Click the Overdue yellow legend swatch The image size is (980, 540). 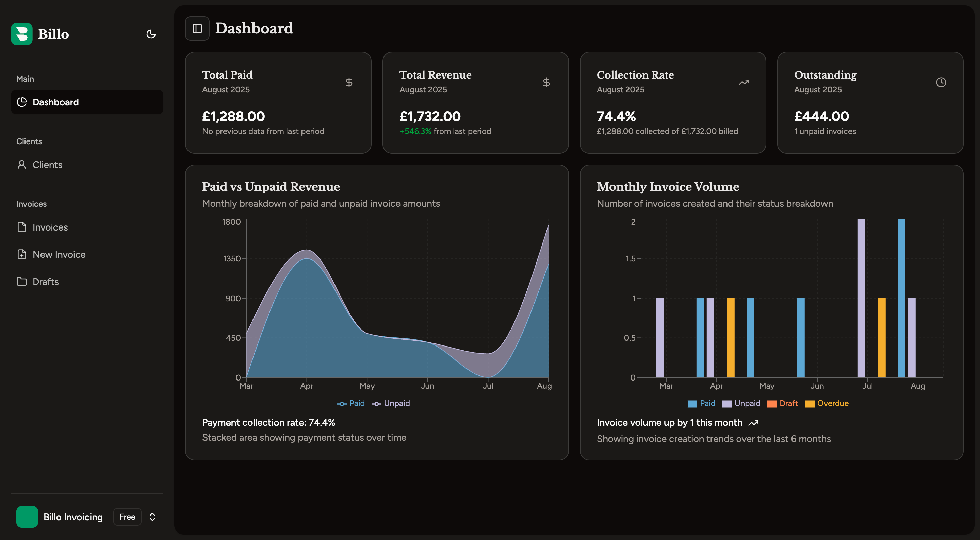point(810,404)
